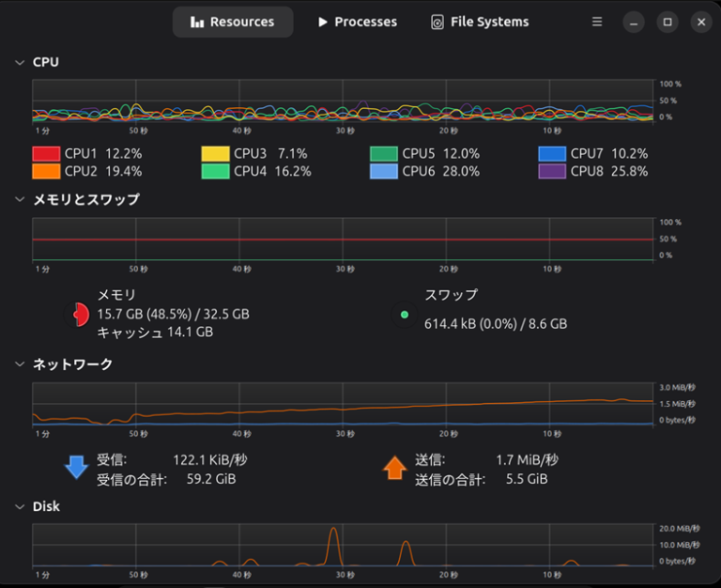Select the キャッシュ 14.1 GB text
The width and height of the screenshot is (721, 588).
(x=155, y=333)
